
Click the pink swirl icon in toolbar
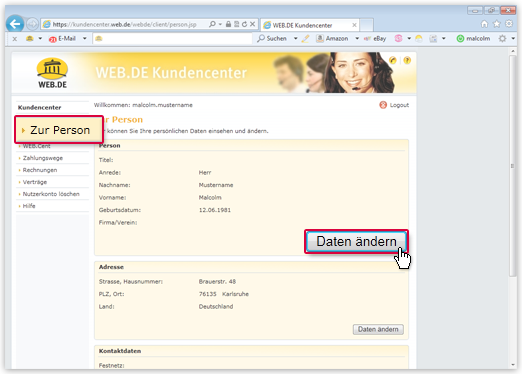pos(398,38)
